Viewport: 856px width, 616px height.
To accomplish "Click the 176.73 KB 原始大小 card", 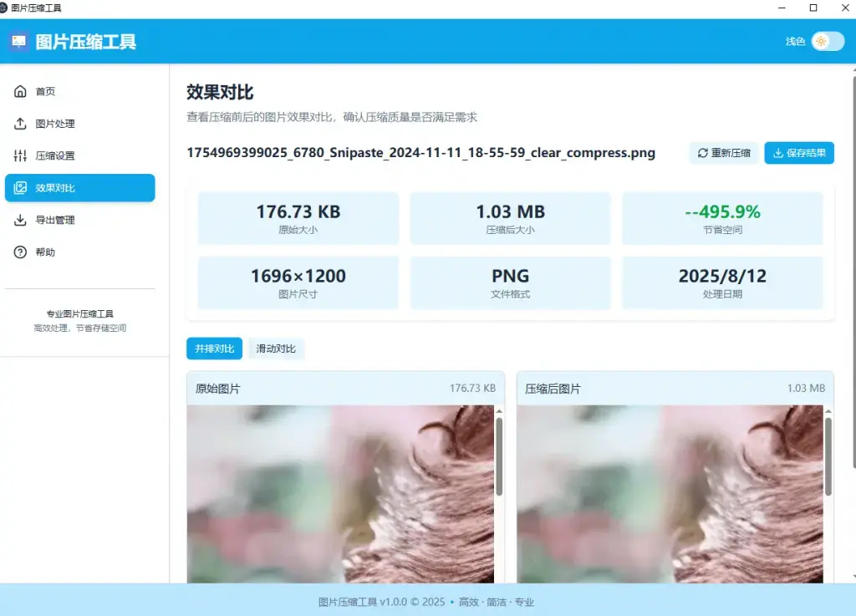I will click(298, 218).
